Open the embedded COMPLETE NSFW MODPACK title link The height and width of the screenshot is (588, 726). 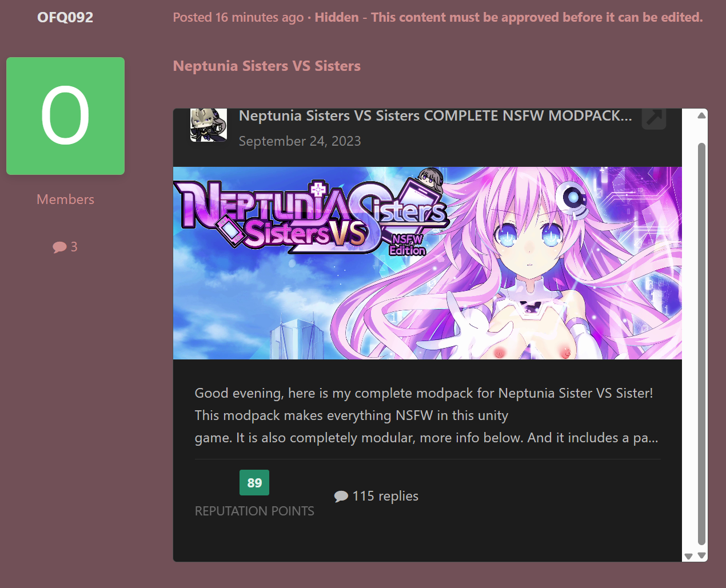coord(436,115)
